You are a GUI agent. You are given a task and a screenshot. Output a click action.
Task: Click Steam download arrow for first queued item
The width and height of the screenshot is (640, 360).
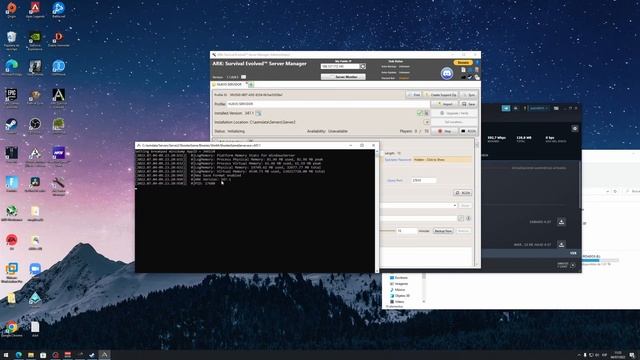[561, 222]
